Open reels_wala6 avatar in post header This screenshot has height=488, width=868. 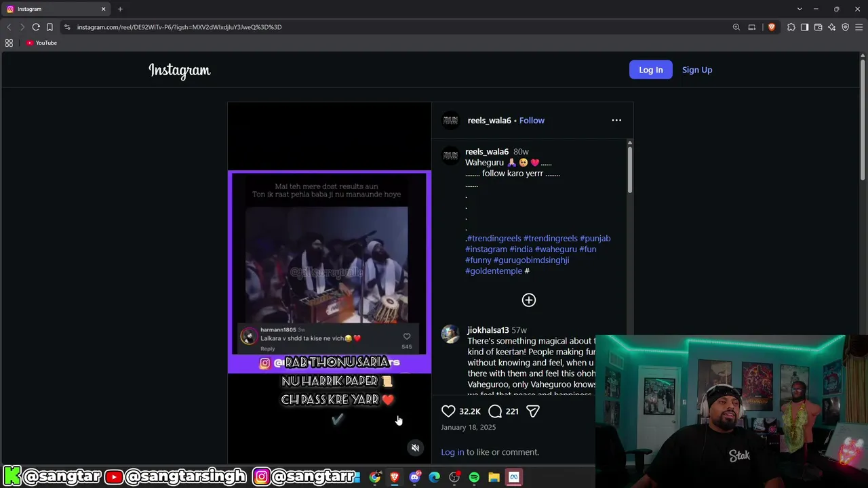pos(450,121)
